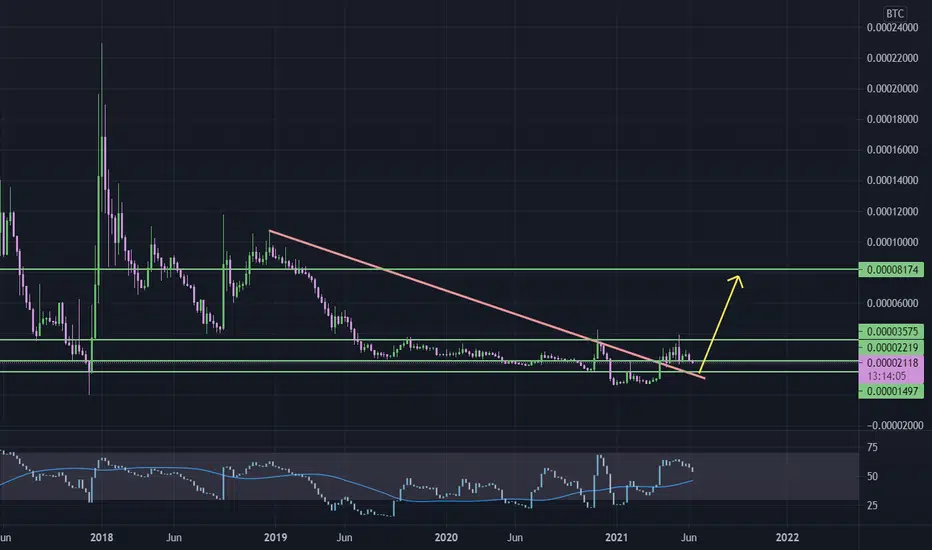932x550 pixels.
Task: Select the 0.00002219 price level label
Action: tap(892, 347)
